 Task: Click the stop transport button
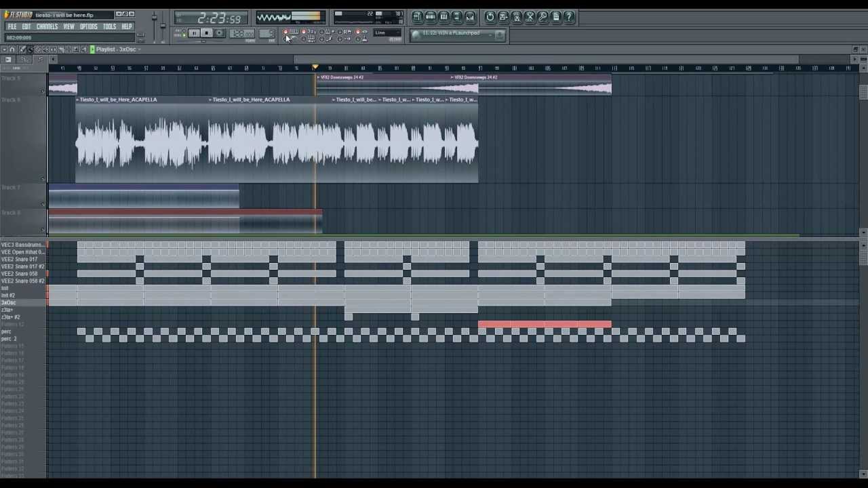click(x=207, y=33)
